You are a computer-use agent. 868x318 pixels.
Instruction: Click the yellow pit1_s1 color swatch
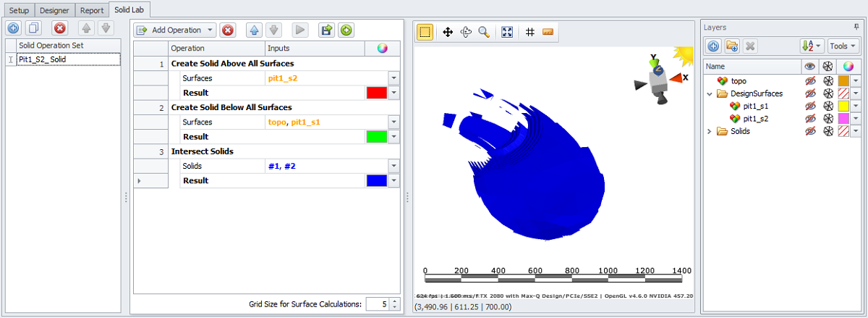coord(843,106)
